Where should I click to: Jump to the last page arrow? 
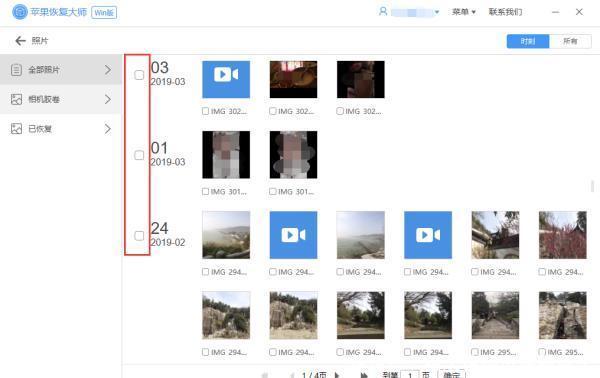(364, 375)
